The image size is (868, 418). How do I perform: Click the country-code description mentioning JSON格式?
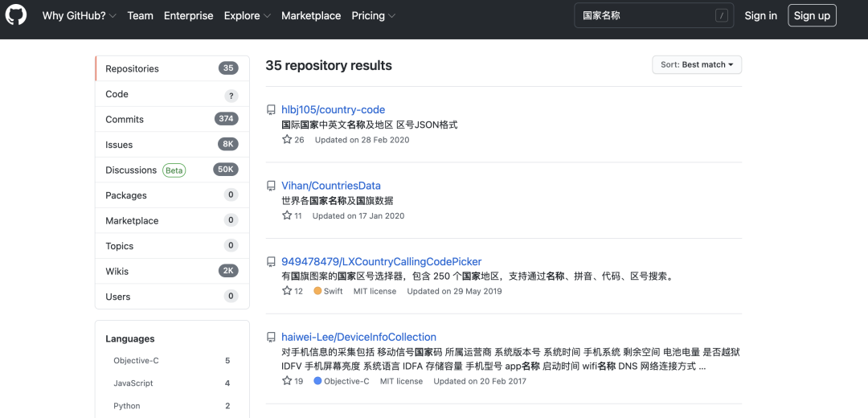369,125
